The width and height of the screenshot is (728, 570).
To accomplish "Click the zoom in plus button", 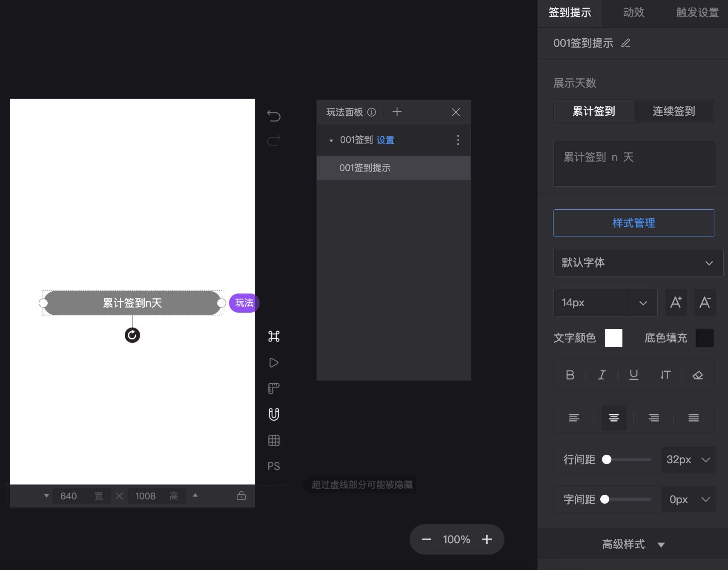I will (x=487, y=539).
